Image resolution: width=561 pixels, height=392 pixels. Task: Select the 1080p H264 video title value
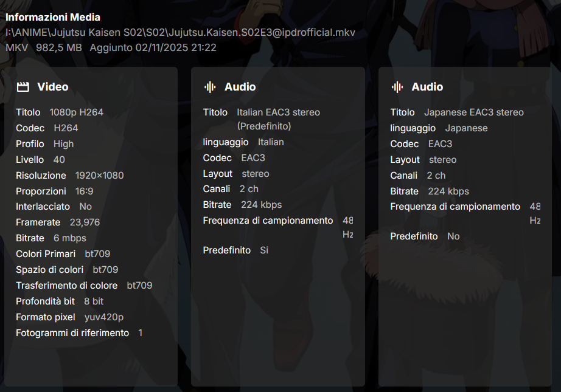pos(77,112)
